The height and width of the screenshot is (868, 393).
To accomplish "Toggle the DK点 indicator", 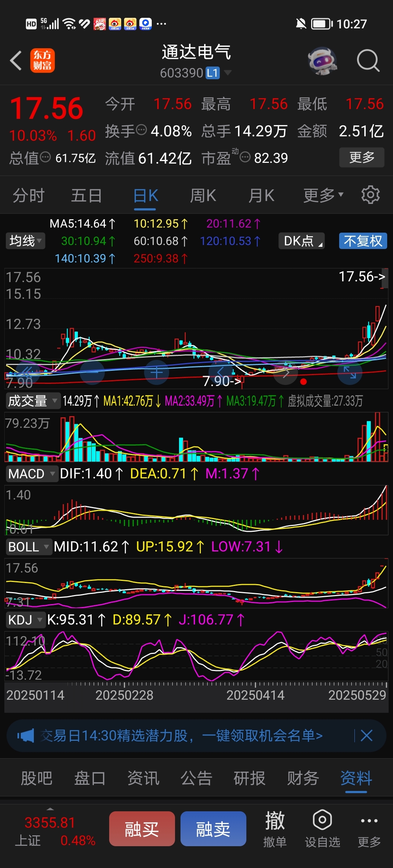I will tap(302, 241).
